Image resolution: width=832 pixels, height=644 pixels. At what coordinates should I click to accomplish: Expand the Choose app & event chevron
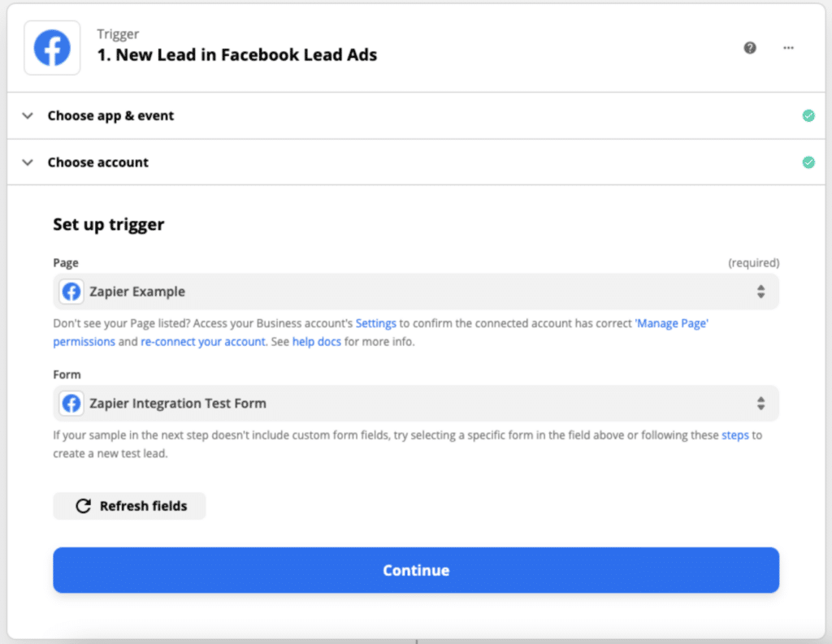(28, 115)
